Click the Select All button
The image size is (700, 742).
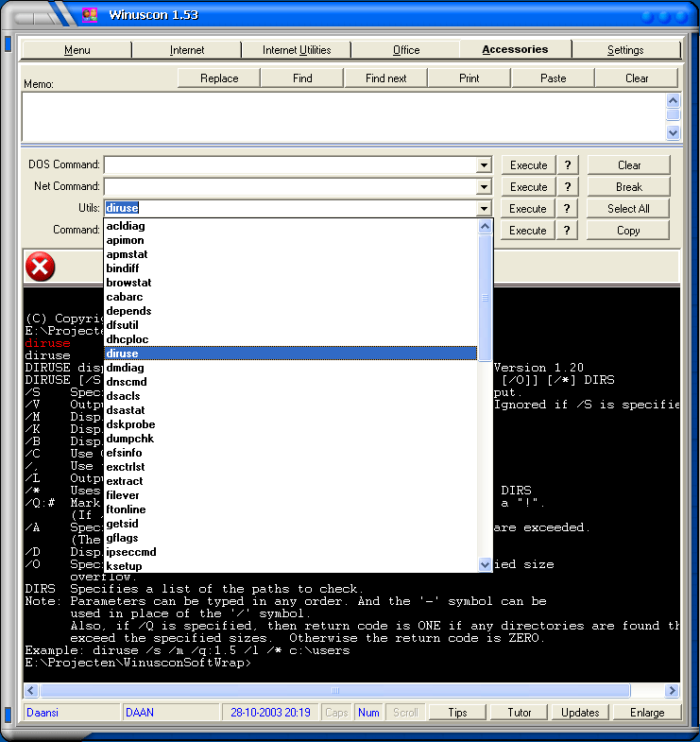click(x=628, y=209)
